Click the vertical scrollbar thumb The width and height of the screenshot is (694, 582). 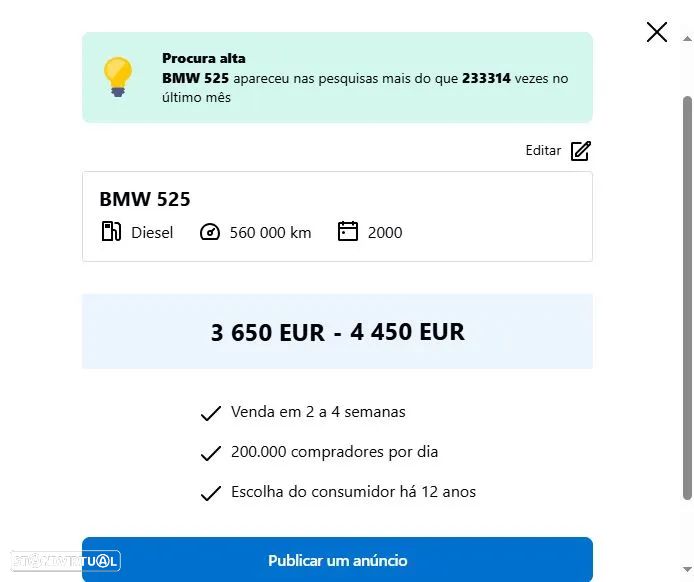coord(687,298)
